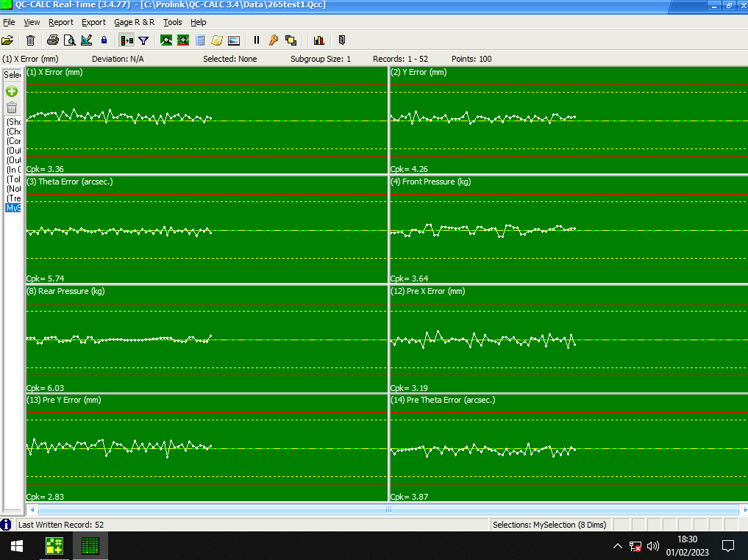This screenshot has height=560, width=748.
Task: Click the (12) Pre X Error (mm) plot title
Action: point(428,291)
